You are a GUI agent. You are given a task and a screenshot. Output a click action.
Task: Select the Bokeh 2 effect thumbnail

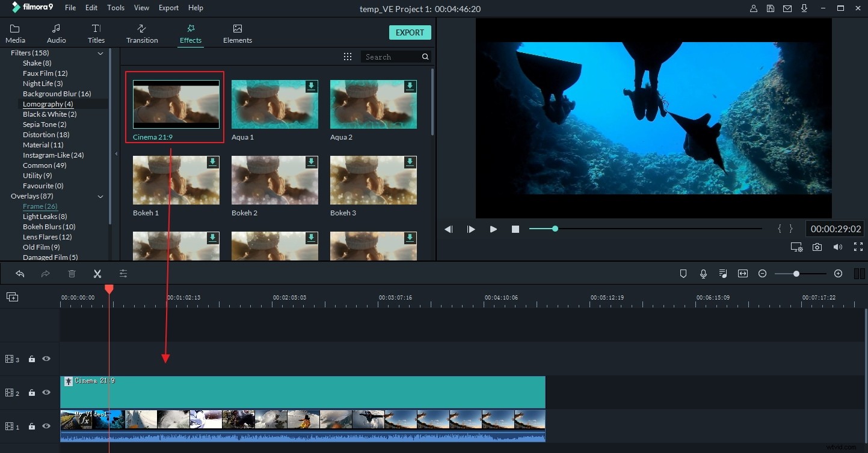[274, 180]
